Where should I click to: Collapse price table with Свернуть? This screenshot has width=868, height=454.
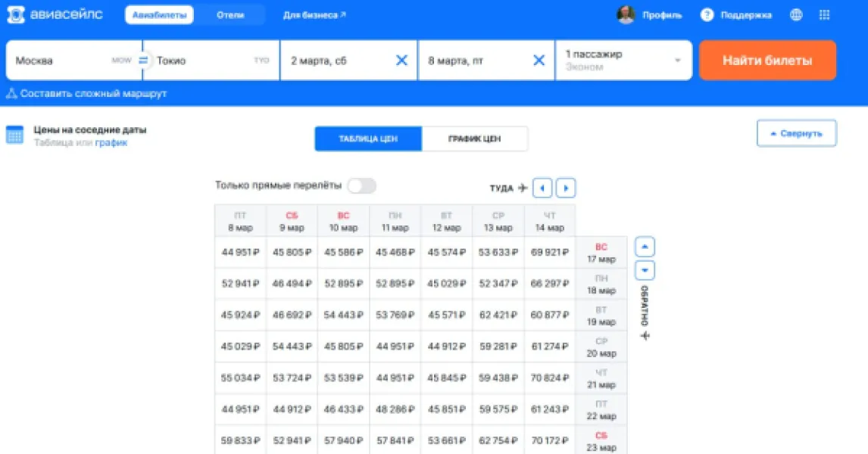pyautogui.click(x=797, y=133)
